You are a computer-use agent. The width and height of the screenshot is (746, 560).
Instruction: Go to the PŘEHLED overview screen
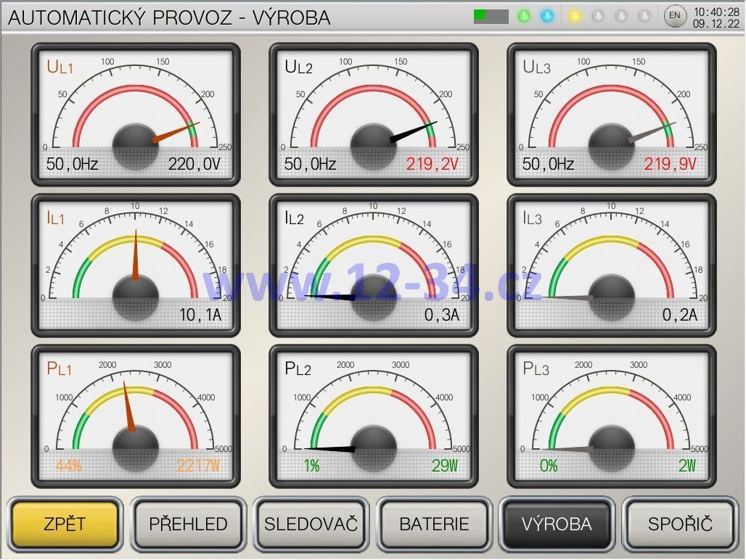(x=188, y=524)
